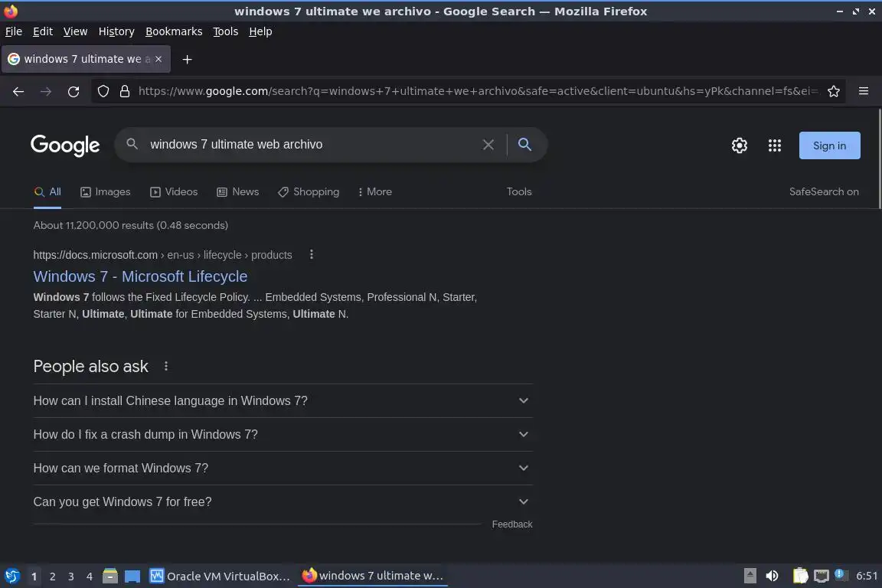Screen dimensions: 882x588
Task: Click the Google logo
Action: [65, 145]
